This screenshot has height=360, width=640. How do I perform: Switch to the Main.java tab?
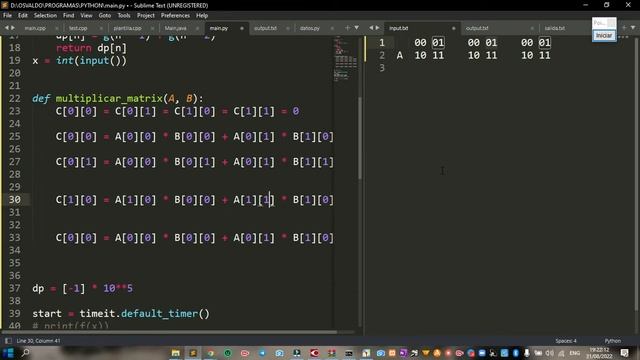pos(176,28)
